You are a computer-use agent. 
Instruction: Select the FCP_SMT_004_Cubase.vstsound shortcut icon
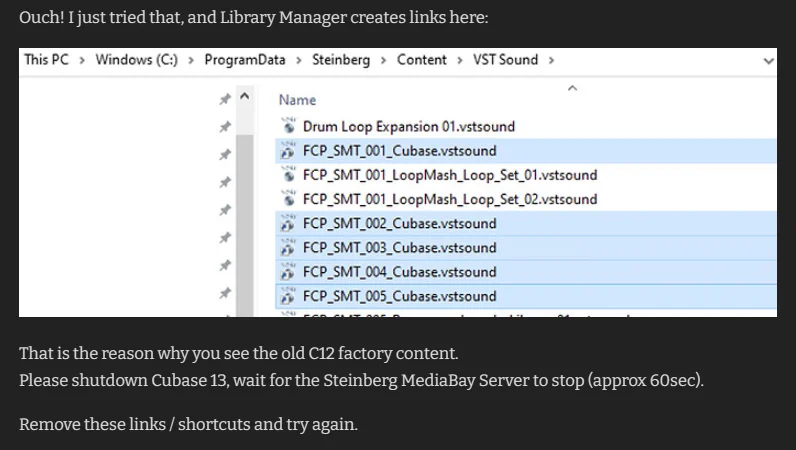click(288, 272)
